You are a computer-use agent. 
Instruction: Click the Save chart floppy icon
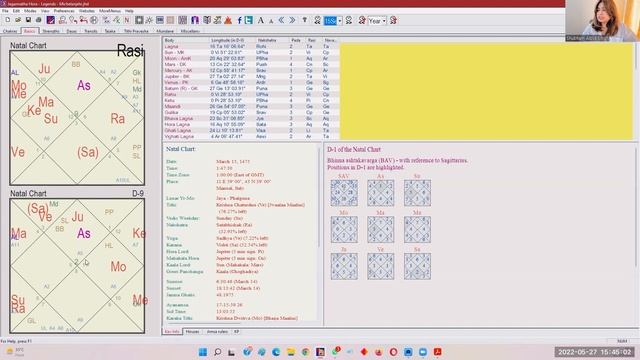28,20
